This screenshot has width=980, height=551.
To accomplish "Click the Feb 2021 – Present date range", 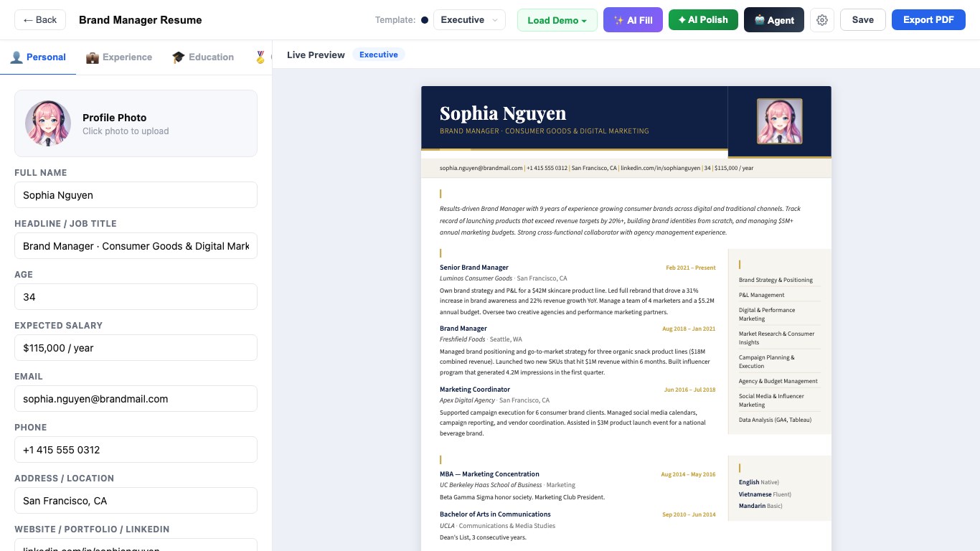I will (x=691, y=268).
